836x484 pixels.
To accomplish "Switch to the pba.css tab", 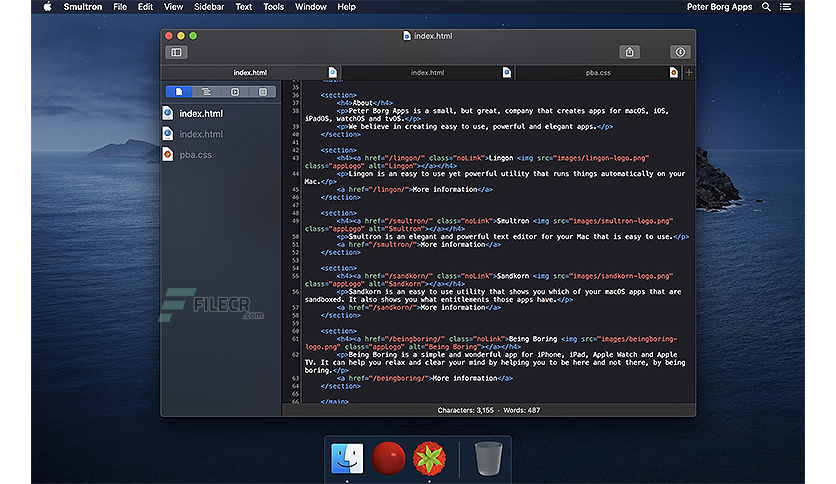I will 598,72.
